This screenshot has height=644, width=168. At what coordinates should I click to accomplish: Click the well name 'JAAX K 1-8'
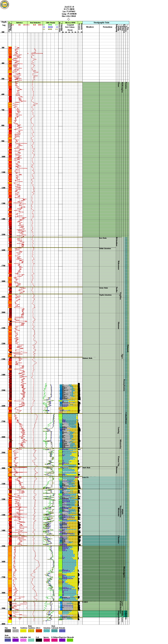[69, 7]
